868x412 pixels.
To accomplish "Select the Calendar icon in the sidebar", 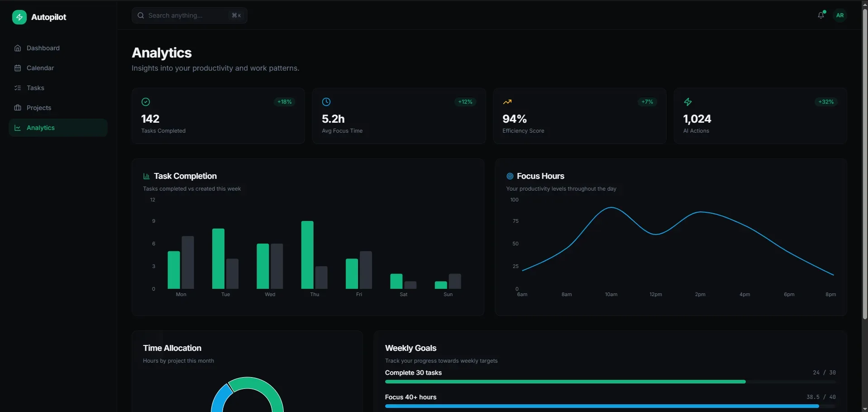I will click(x=17, y=68).
